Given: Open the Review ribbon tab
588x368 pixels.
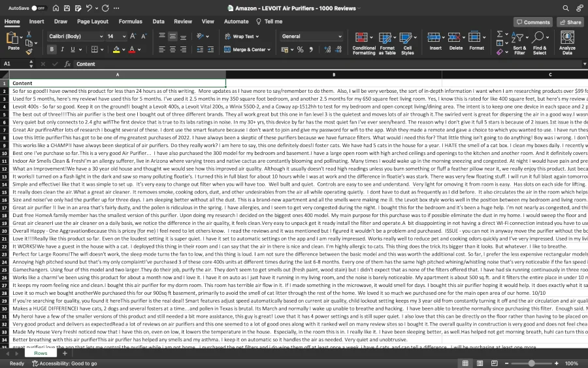Looking at the screenshot, I should click(183, 22).
